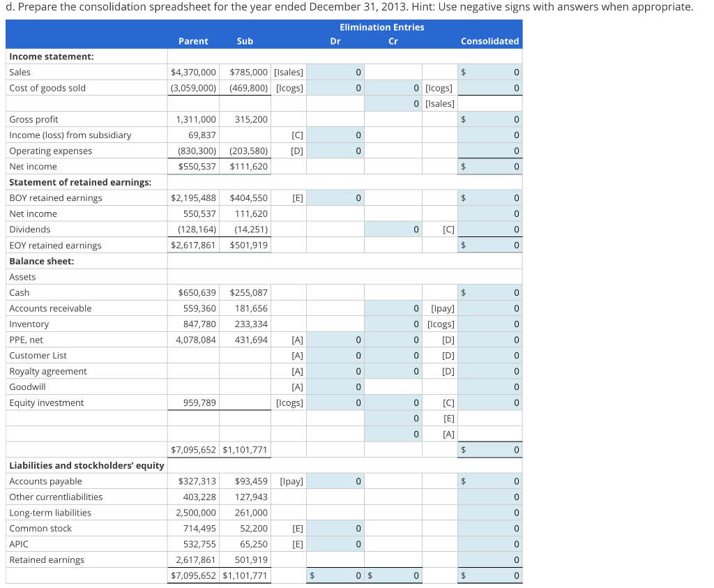Select the Common stock debit field

pyautogui.click(x=335, y=528)
